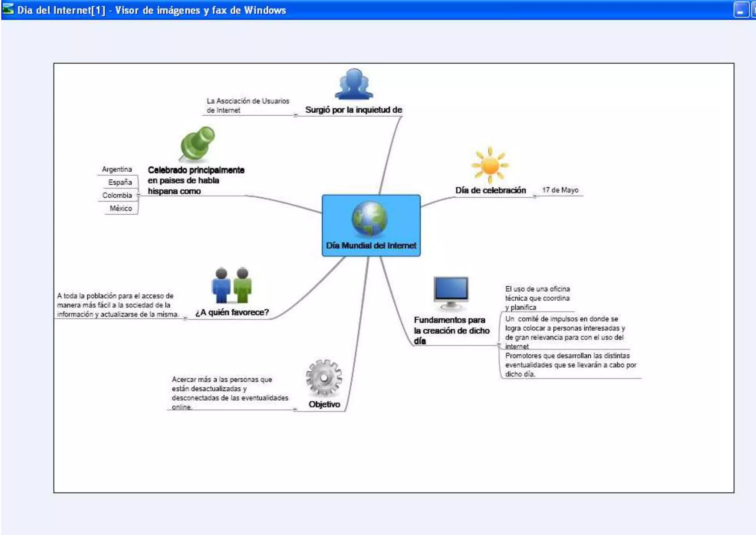Click the Earth globe icon
This screenshot has height=535, width=756.
tap(370, 219)
